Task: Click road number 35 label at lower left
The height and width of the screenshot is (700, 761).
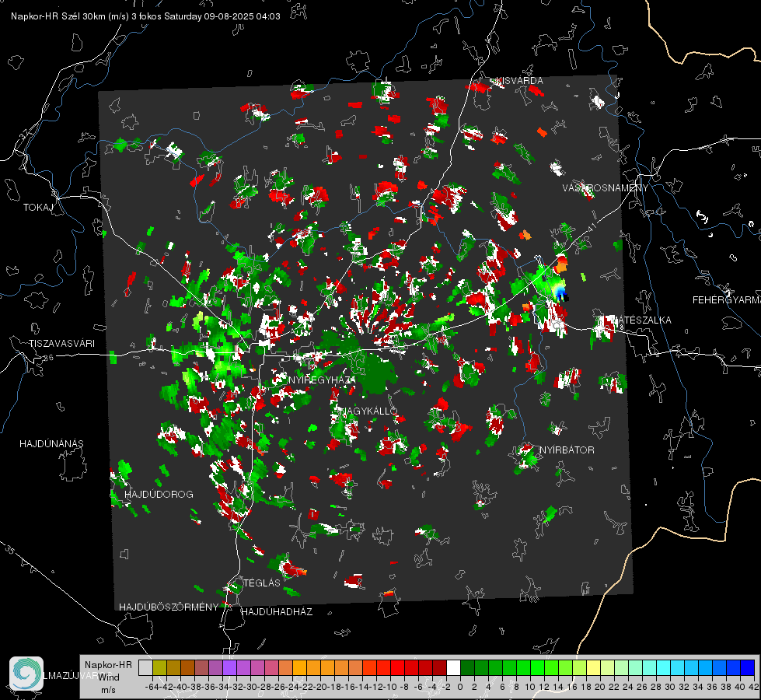Action: pos(10,550)
